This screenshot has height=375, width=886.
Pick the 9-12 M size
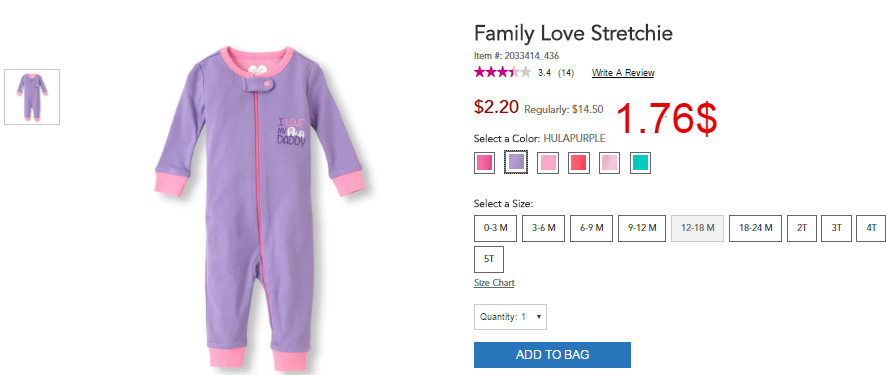click(642, 228)
